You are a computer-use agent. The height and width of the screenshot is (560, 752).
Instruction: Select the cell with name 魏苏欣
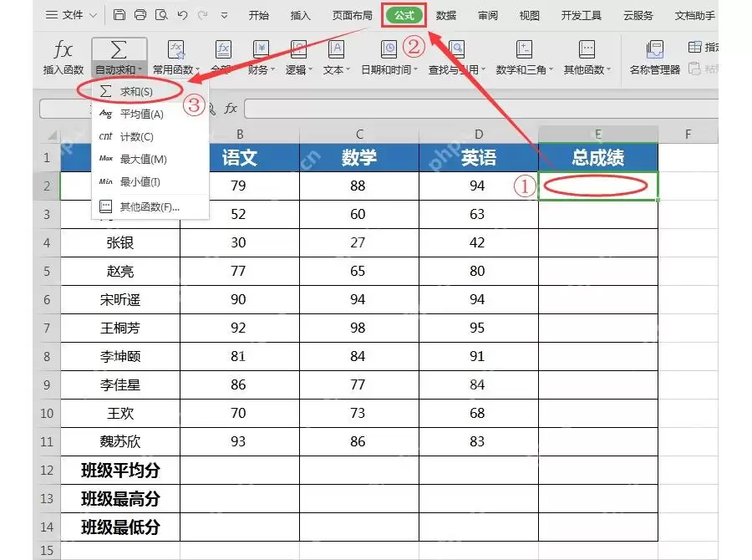pyautogui.click(x=119, y=441)
